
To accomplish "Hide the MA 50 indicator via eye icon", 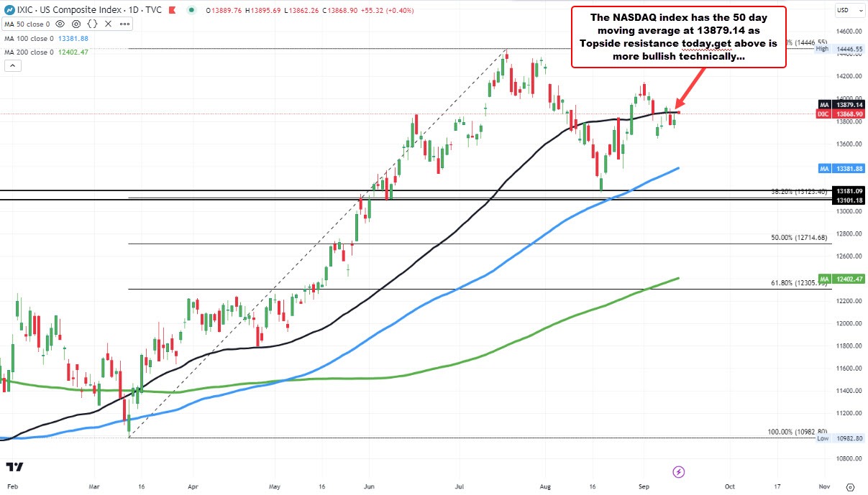I will pyautogui.click(x=60, y=24).
